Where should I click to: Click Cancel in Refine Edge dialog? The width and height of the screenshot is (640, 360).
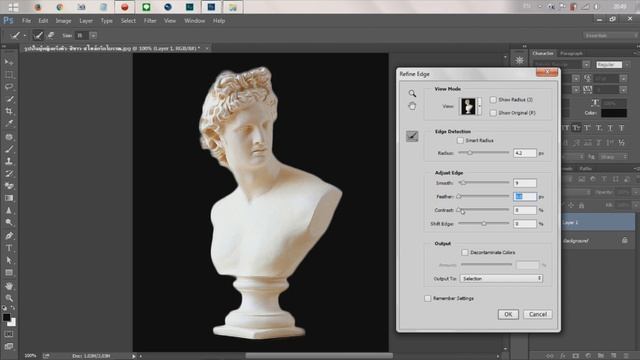point(538,314)
